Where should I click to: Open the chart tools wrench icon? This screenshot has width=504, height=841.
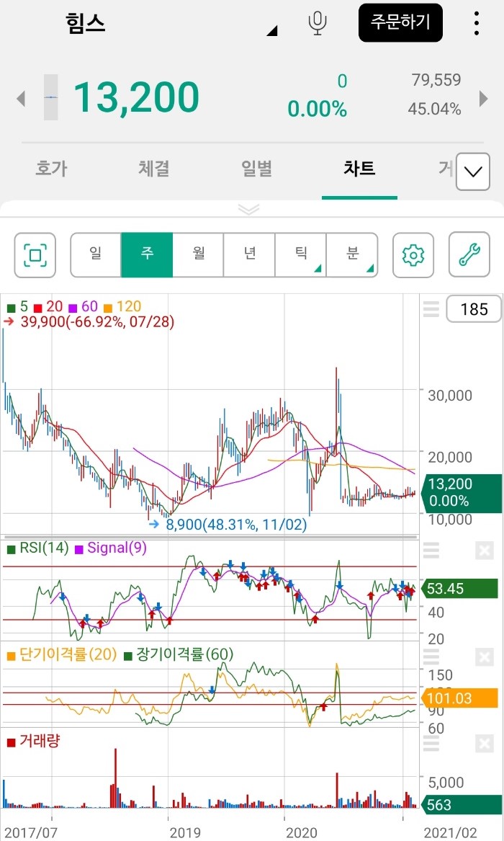(469, 255)
